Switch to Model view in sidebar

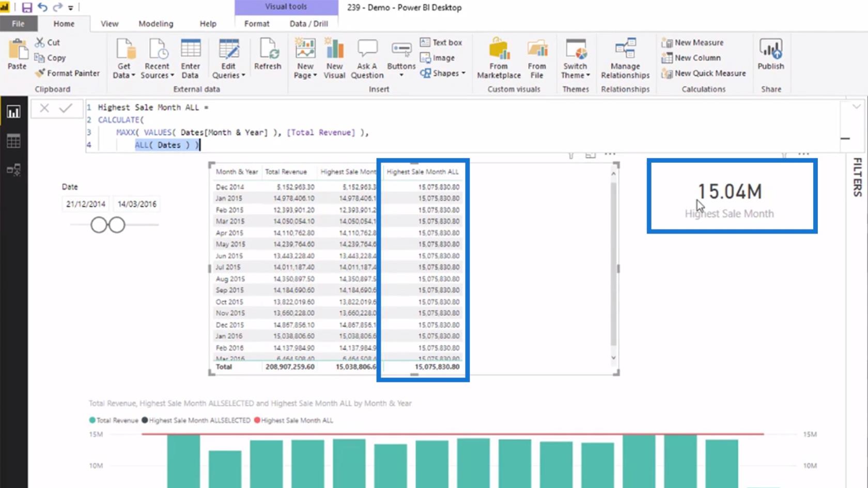(13, 169)
